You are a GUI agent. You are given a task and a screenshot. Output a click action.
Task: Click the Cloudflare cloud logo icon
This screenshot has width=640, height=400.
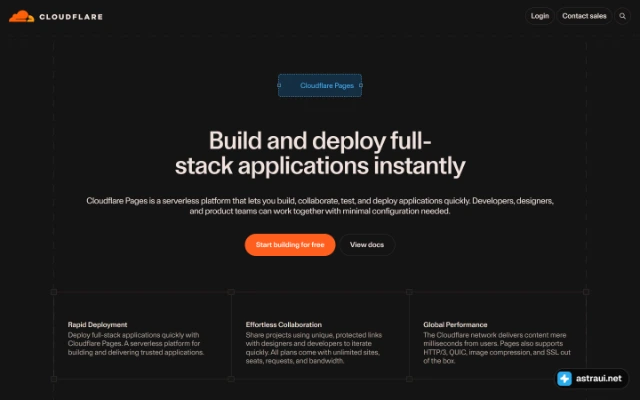point(22,16)
